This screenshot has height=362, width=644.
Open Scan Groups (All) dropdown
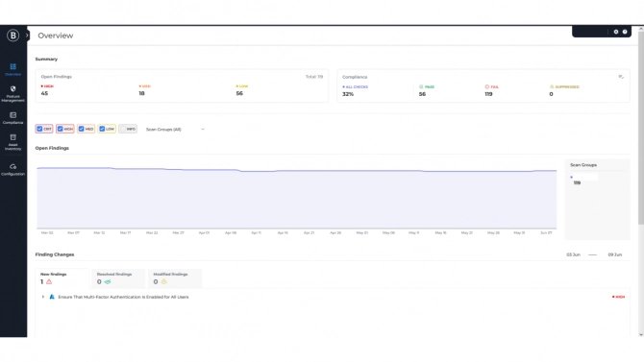point(175,130)
